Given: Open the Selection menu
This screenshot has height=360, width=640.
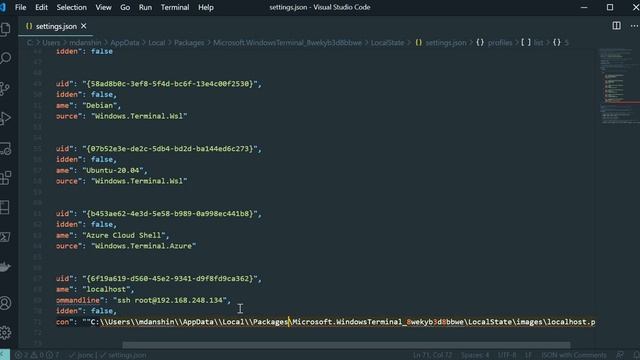Looking at the screenshot, I should (71, 7).
